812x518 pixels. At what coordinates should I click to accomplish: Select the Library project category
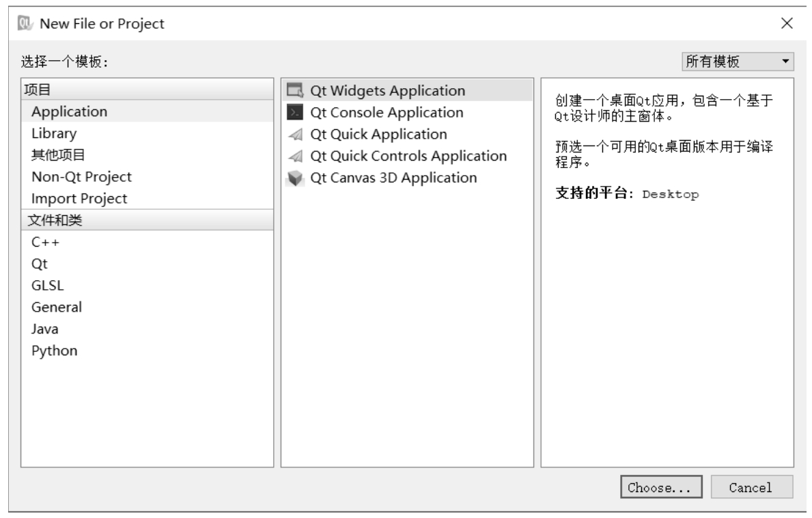click(147, 133)
